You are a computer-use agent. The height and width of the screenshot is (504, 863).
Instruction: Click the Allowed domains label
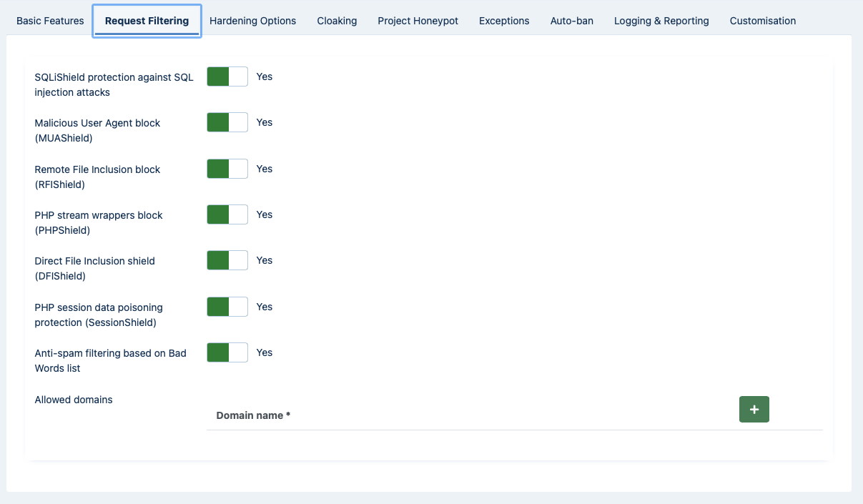point(74,400)
